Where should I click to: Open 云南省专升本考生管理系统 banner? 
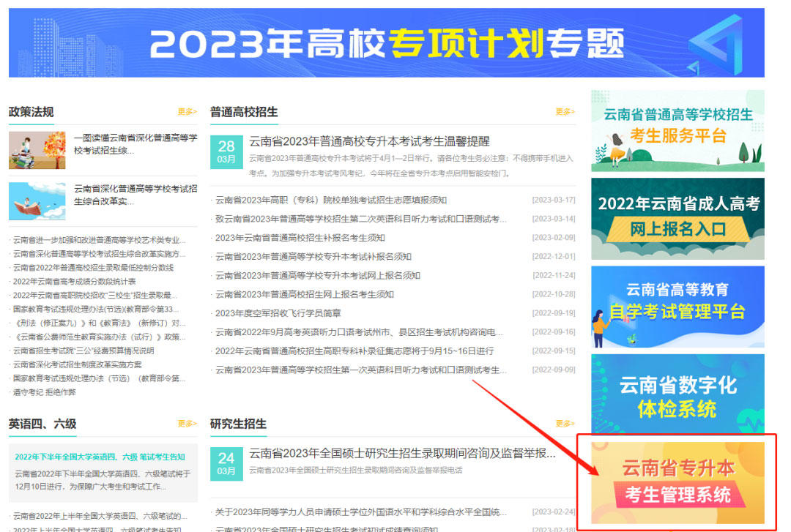pos(677,482)
